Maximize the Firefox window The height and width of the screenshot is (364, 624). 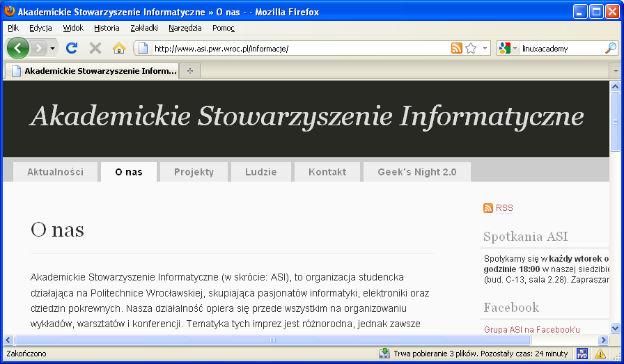point(596,12)
